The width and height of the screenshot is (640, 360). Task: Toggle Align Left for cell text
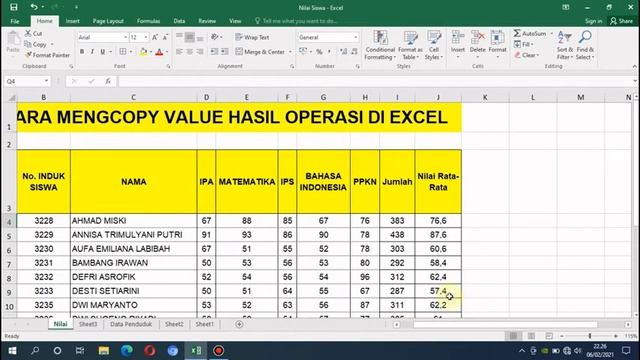(179, 52)
